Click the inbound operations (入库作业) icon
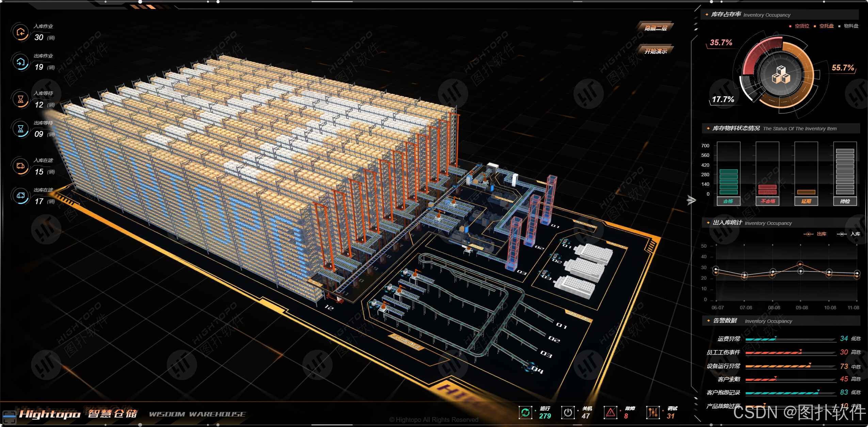The width and height of the screenshot is (868, 427). pos(20,32)
